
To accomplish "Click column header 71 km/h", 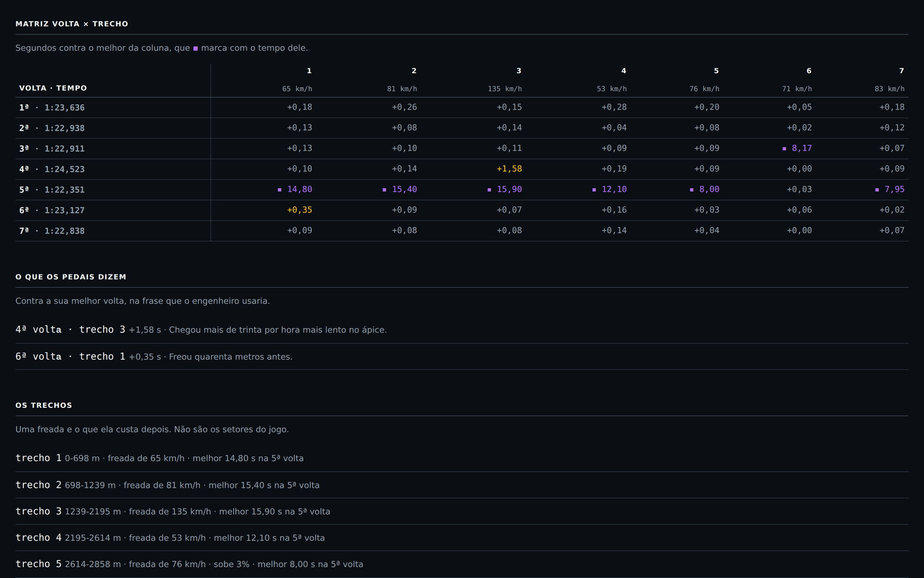I will pos(797,89).
